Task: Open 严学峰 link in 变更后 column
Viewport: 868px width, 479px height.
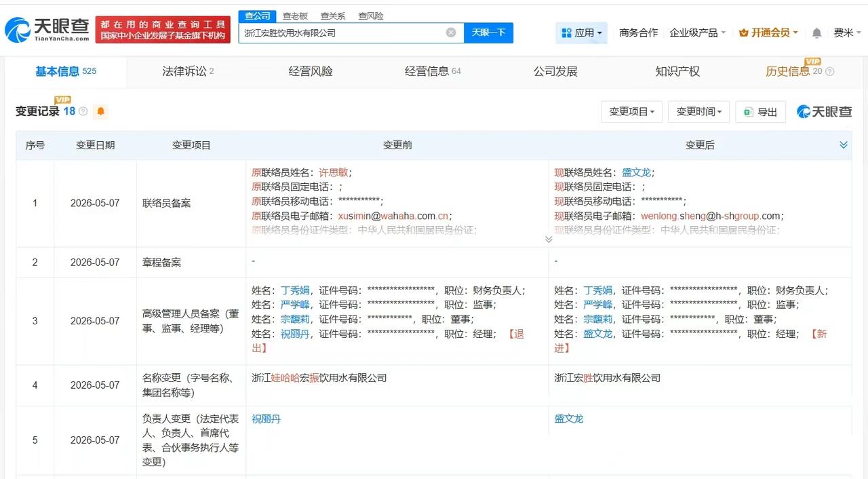Action: click(x=598, y=305)
